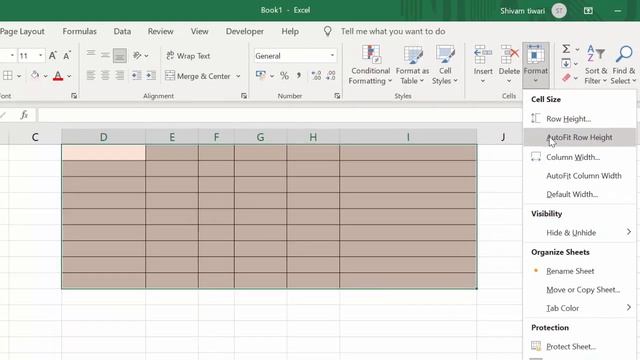Select AutoFit Column Width
Image resolution: width=640 pixels, height=360 pixels.
click(580, 176)
